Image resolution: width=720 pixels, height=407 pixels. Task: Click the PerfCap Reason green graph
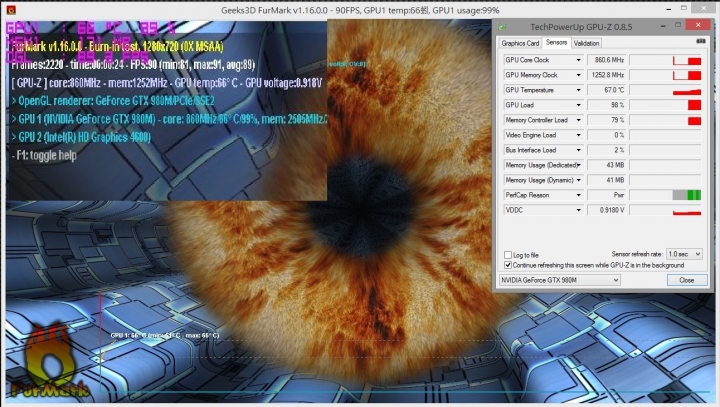(x=665, y=195)
